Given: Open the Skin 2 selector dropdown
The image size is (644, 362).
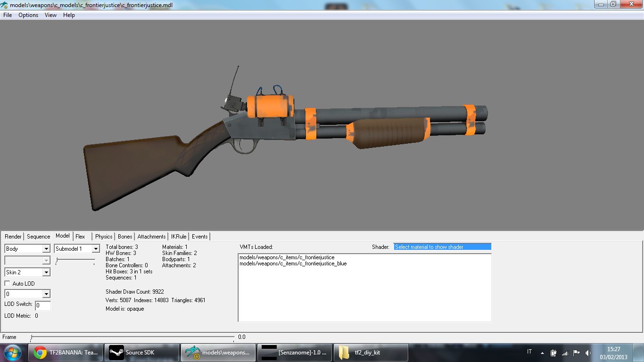Looking at the screenshot, I should (45, 272).
